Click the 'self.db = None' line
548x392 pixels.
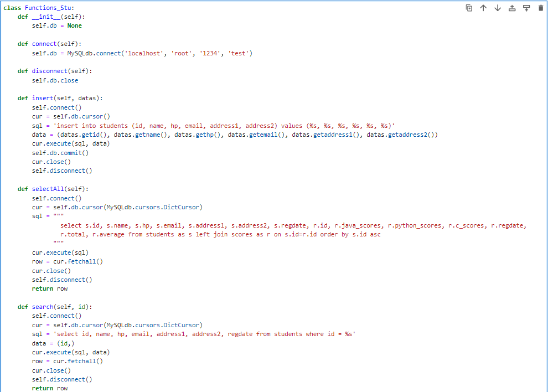pyautogui.click(x=56, y=26)
